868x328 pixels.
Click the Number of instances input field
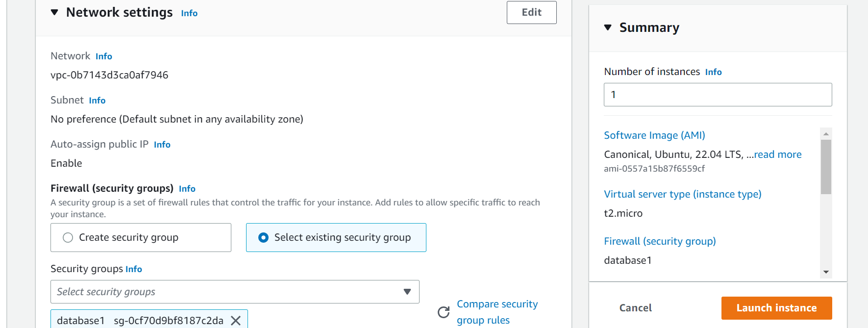(718, 95)
